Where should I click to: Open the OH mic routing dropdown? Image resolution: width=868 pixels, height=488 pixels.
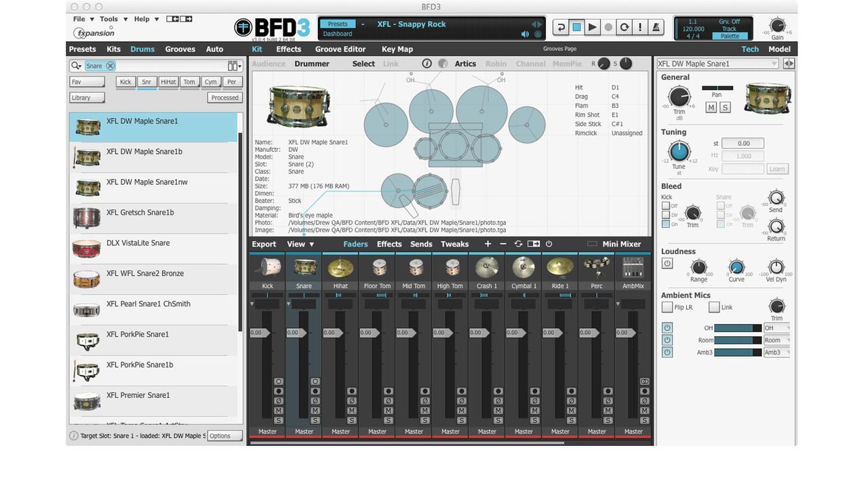[x=776, y=328]
